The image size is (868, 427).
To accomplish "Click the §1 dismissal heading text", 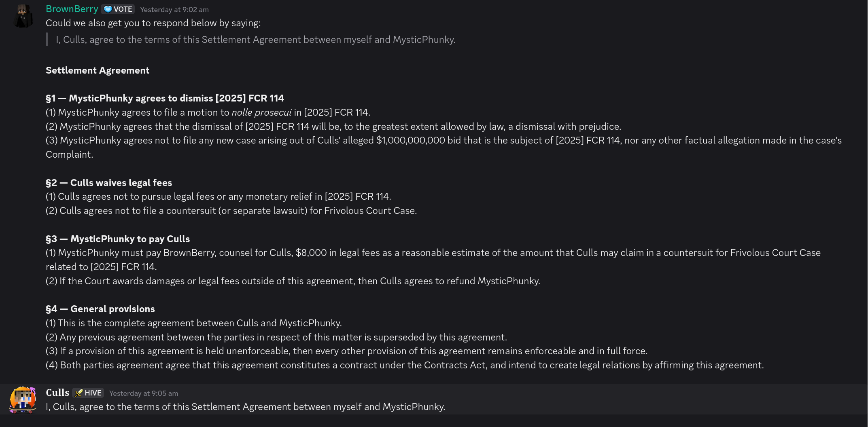I will pyautogui.click(x=165, y=98).
